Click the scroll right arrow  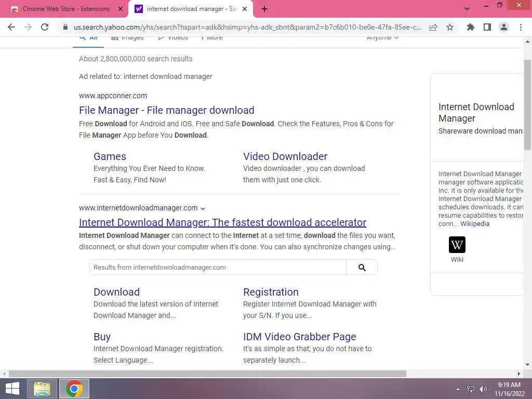(x=519, y=374)
